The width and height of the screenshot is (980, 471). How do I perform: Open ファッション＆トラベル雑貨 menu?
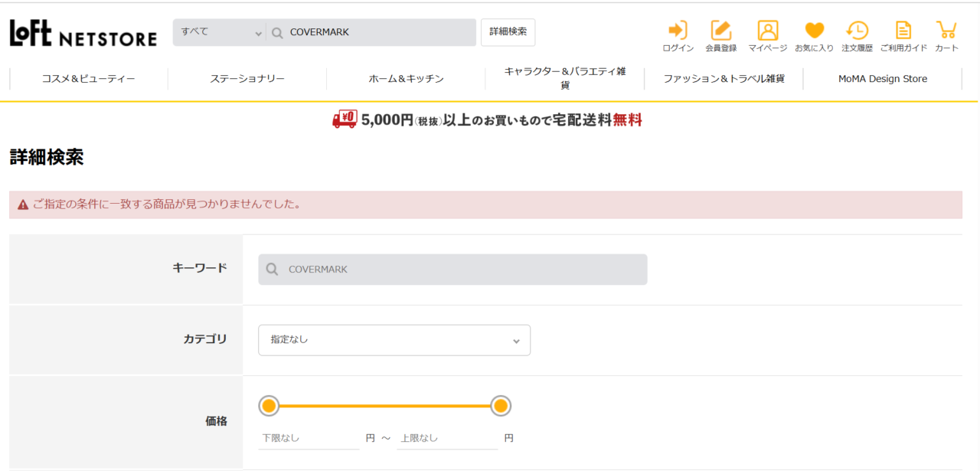724,79
